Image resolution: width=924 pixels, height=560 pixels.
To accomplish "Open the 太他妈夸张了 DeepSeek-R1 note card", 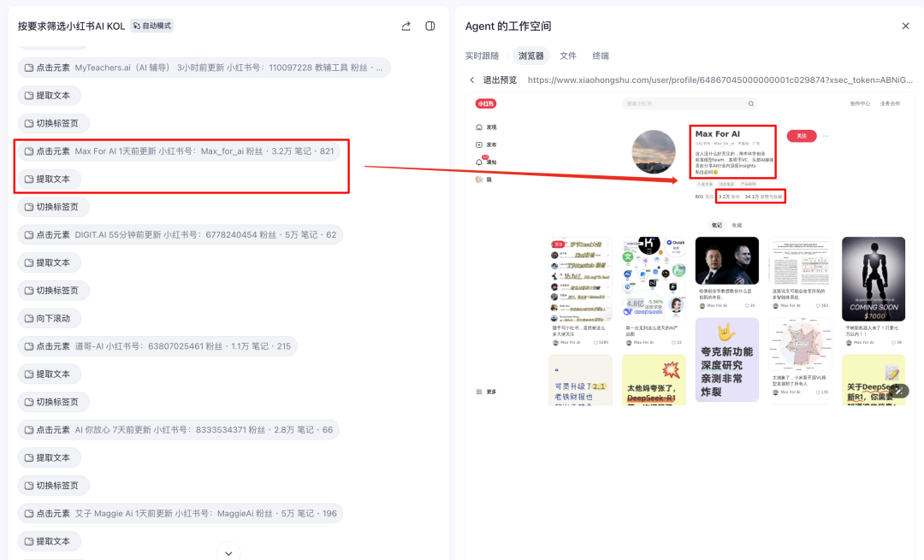I will coord(654,380).
